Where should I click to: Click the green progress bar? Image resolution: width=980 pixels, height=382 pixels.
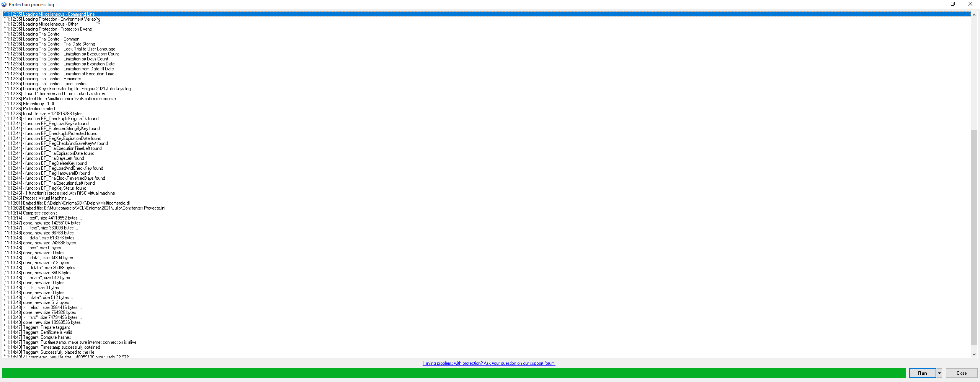click(x=454, y=373)
